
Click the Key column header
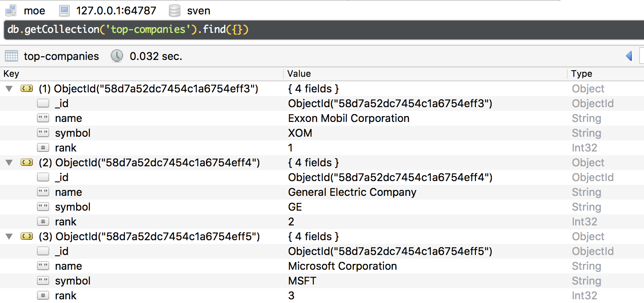[x=11, y=74]
